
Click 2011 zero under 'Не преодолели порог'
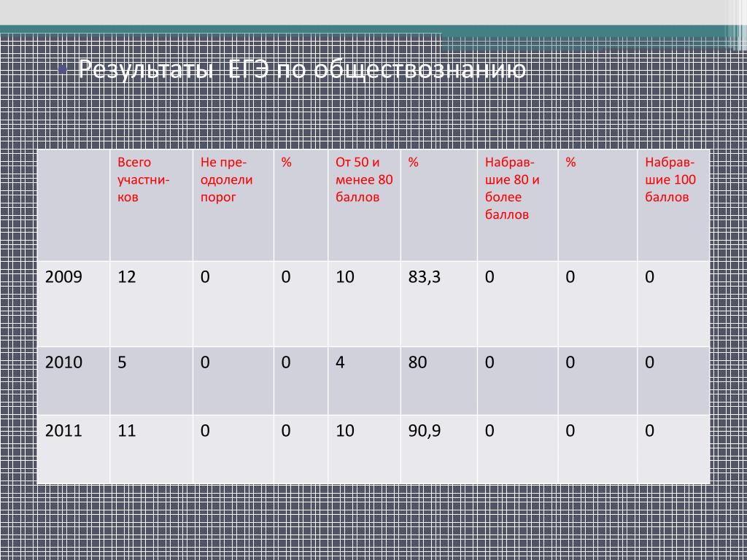(x=205, y=431)
